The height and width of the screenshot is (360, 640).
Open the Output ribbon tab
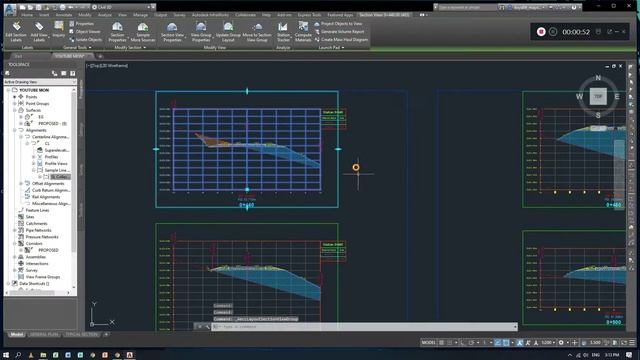click(x=160, y=15)
